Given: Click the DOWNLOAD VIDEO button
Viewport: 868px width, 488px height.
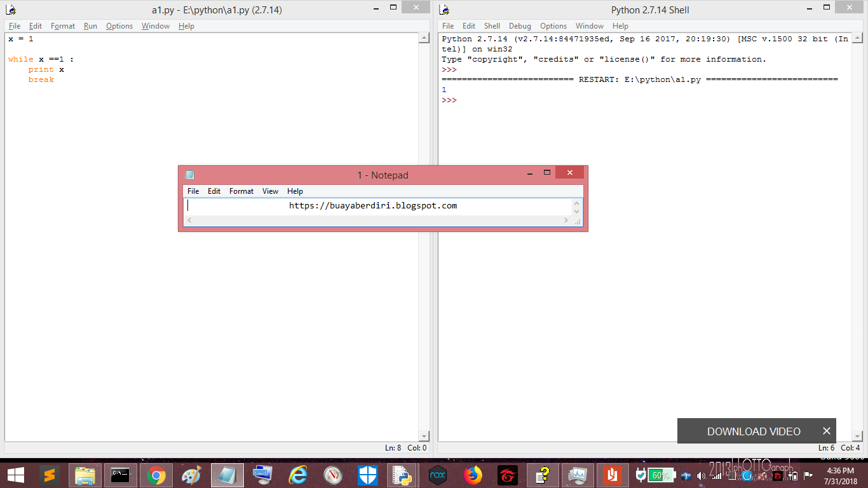Looking at the screenshot, I should click(x=756, y=431).
